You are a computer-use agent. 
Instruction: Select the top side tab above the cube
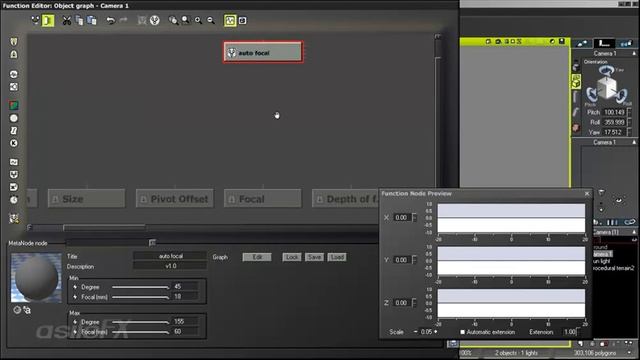click(576, 65)
